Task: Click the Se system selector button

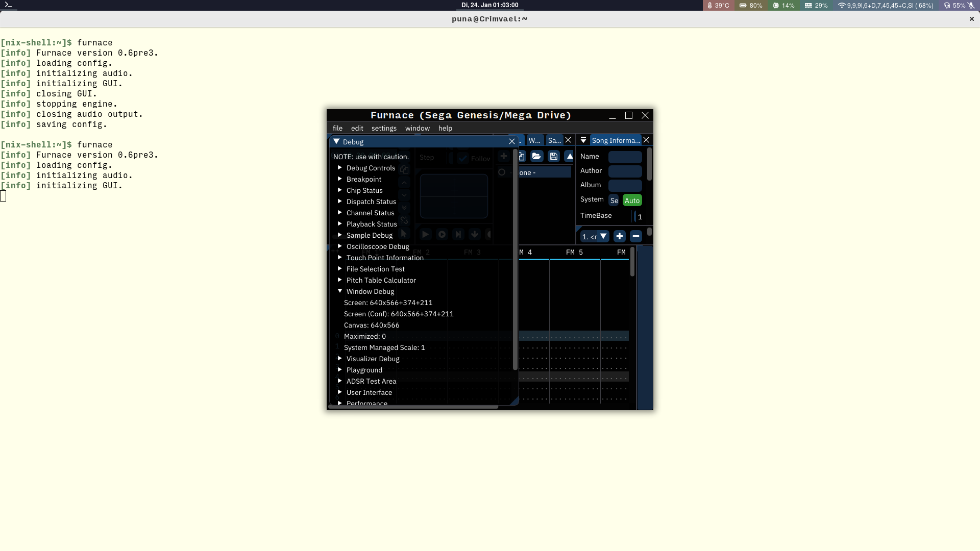Action: point(614,201)
